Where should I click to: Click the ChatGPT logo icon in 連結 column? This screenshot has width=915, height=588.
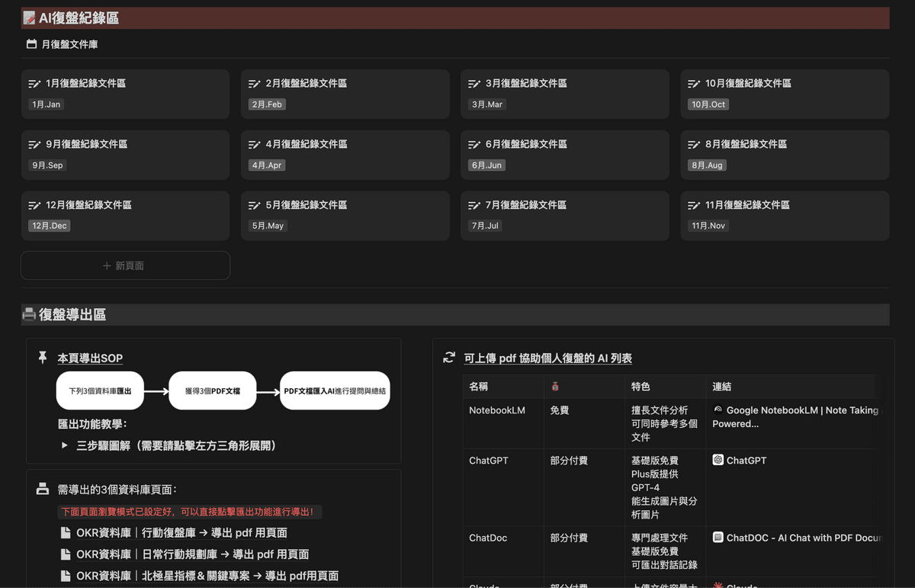click(718, 460)
